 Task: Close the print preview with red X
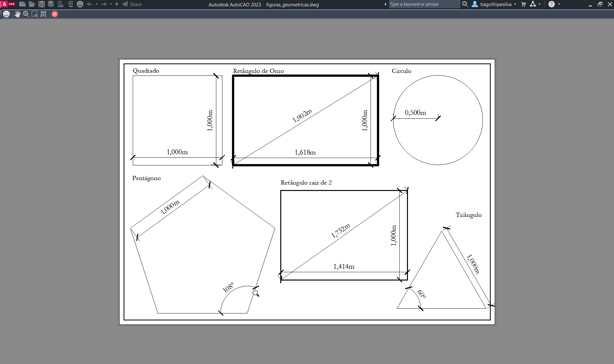(55, 14)
